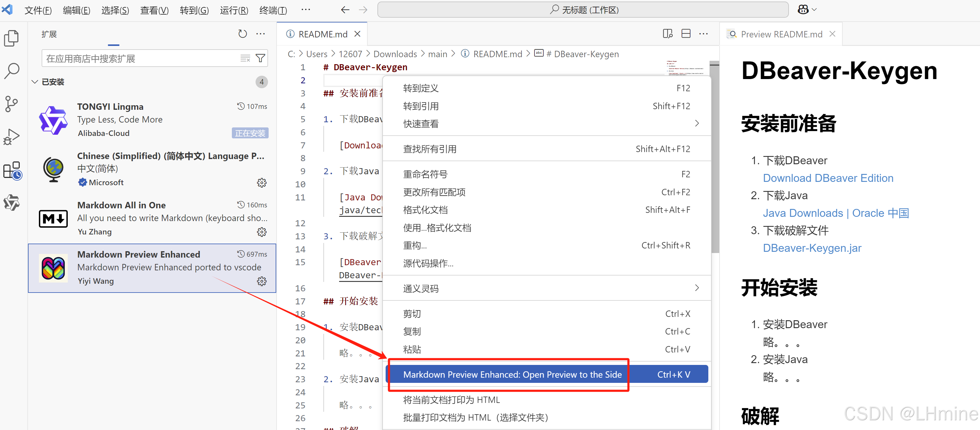Clear extension search results icon
Viewport: 980px width, 430px height.
click(x=246, y=58)
